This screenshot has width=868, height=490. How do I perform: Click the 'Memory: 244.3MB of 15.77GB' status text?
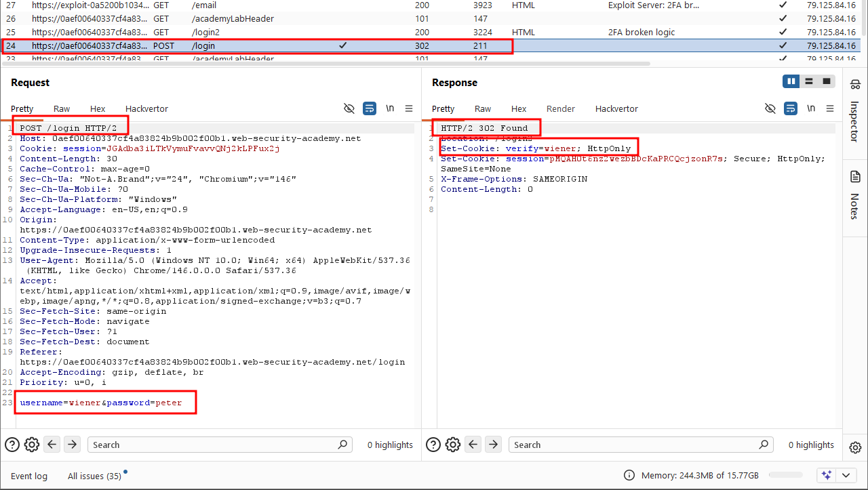click(700, 476)
